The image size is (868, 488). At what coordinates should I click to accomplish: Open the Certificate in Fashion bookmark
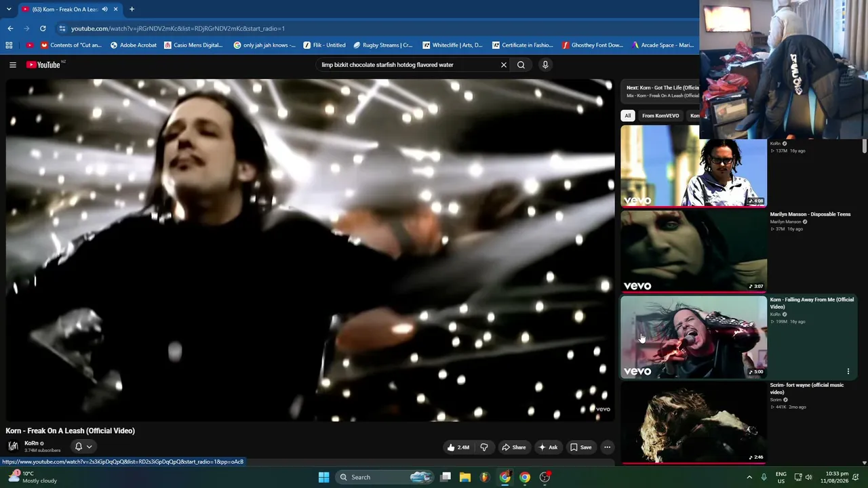tap(523, 45)
